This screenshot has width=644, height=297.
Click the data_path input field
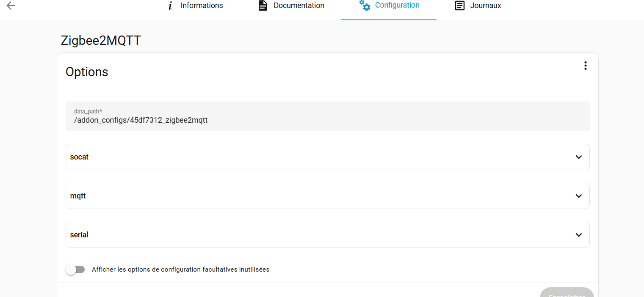point(327,120)
